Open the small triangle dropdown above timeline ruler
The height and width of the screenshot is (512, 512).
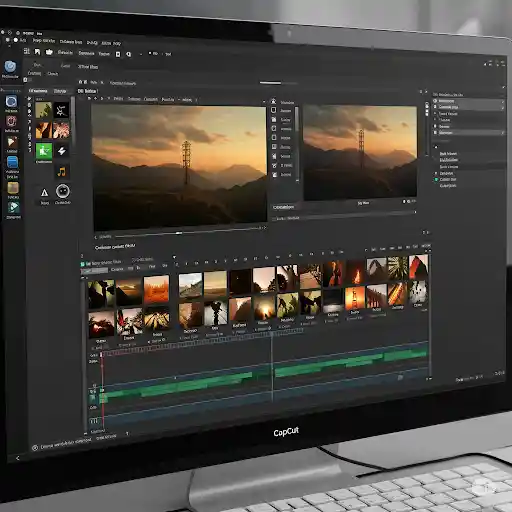point(174,257)
